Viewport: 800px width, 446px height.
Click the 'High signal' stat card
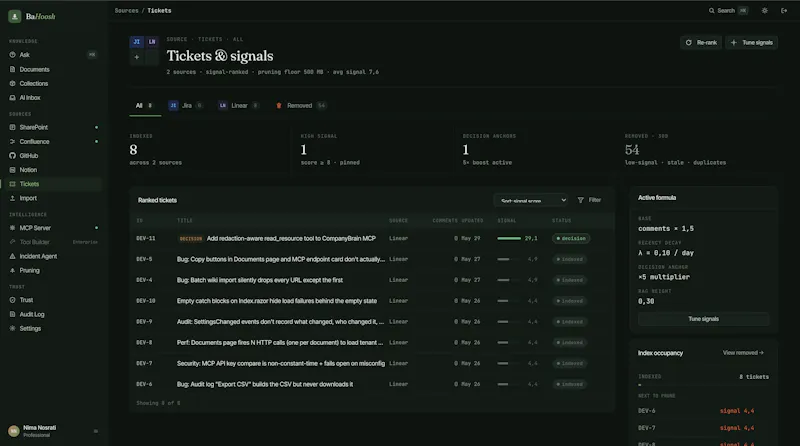(372, 150)
